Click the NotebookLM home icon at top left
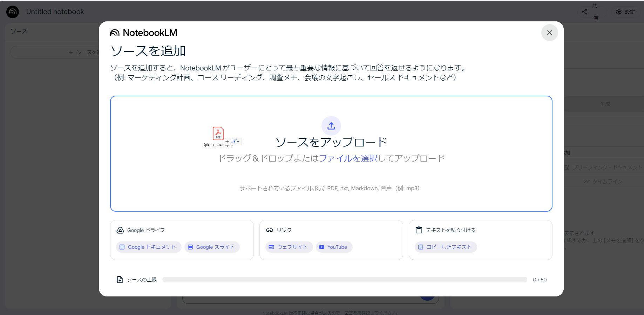This screenshot has height=315, width=644. pos(13,12)
